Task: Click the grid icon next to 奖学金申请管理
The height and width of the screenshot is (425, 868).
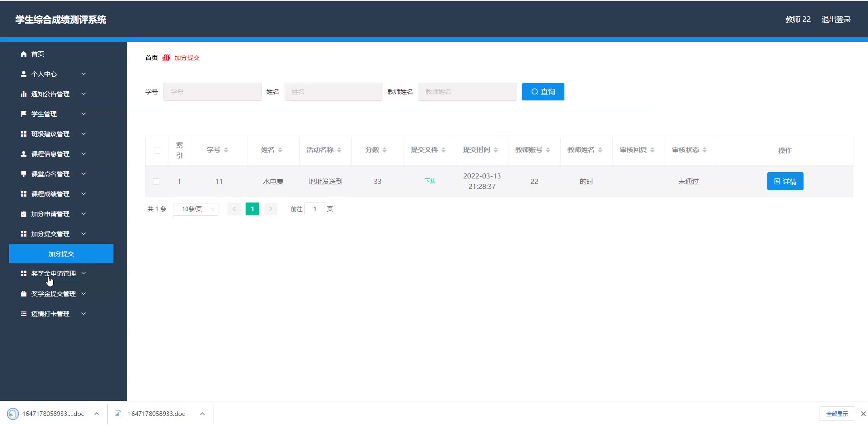Action: (24, 273)
